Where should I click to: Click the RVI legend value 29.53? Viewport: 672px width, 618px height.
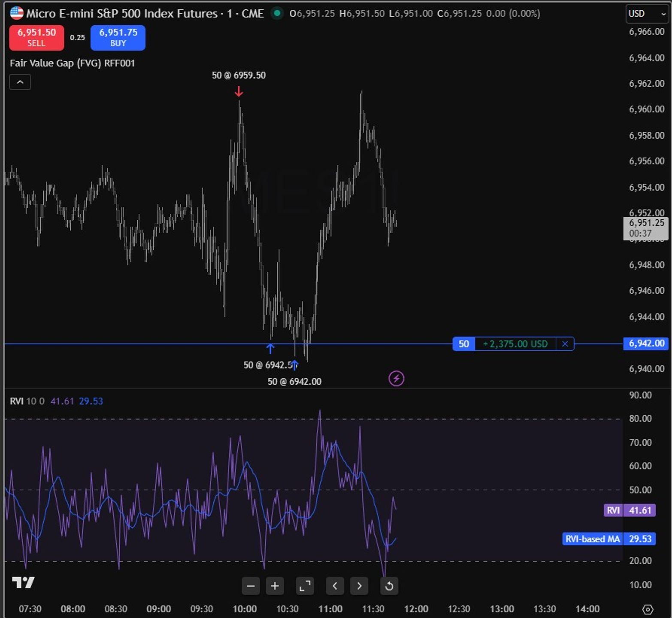tap(91, 401)
